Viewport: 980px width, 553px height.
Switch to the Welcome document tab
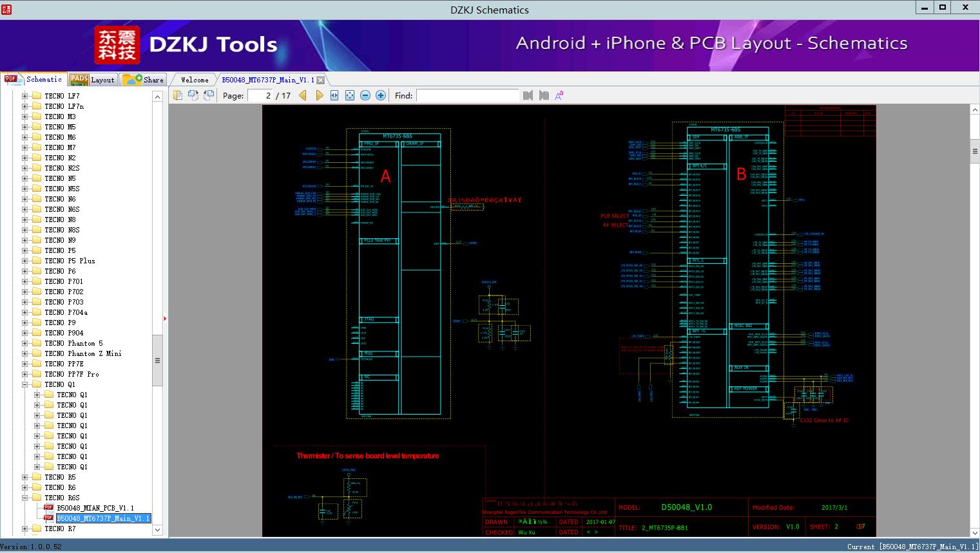(x=195, y=80)
